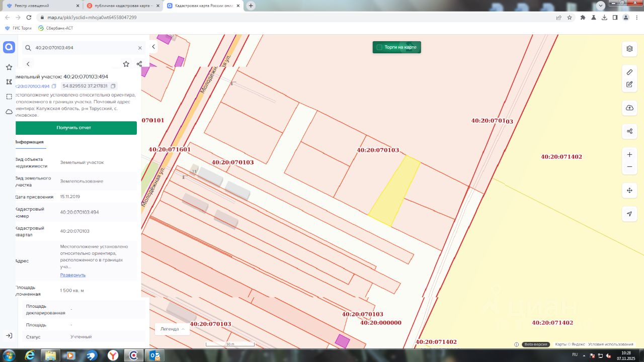Click the cloud upload button on map
This screenshot has width=644, height=362.
click(629, 108)
